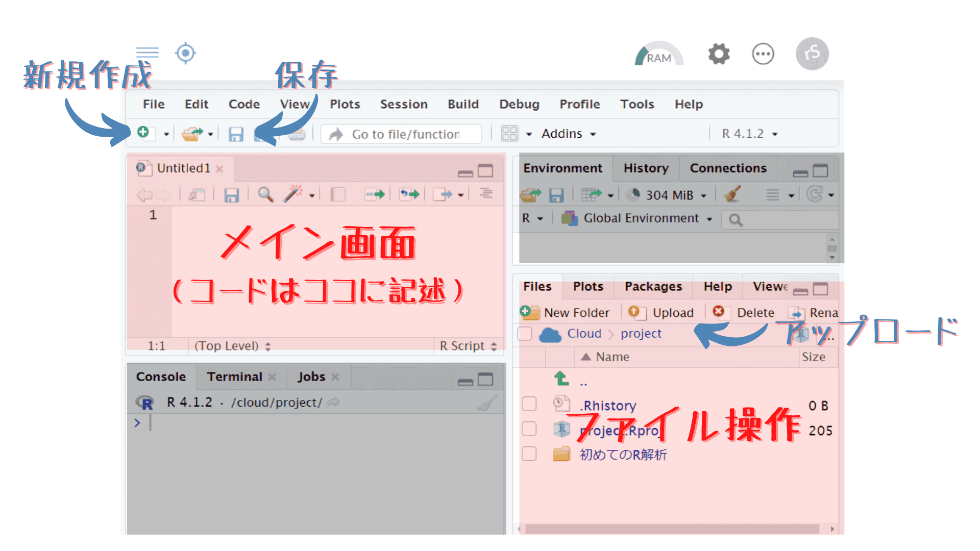Click the find magnifier icon in editor
The image size is (980, 551).
click(265, 194)
